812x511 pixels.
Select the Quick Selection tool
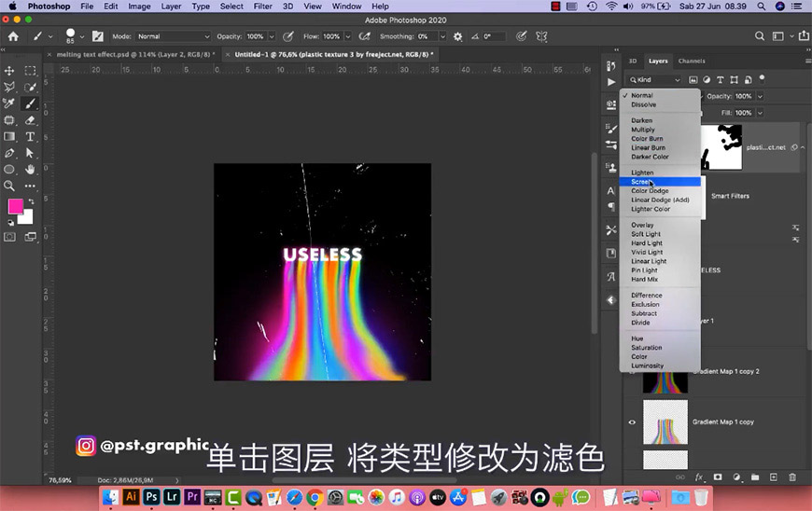[30, 87]
